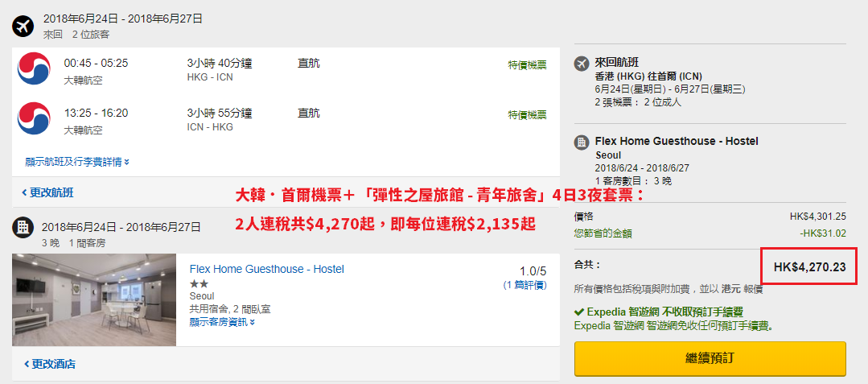Click the Flex Home Guesthouse - Hostel summary title

[677, 142]
